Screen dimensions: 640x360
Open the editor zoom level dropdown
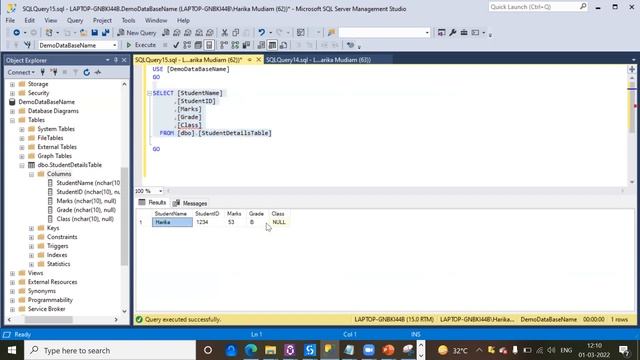160,191
